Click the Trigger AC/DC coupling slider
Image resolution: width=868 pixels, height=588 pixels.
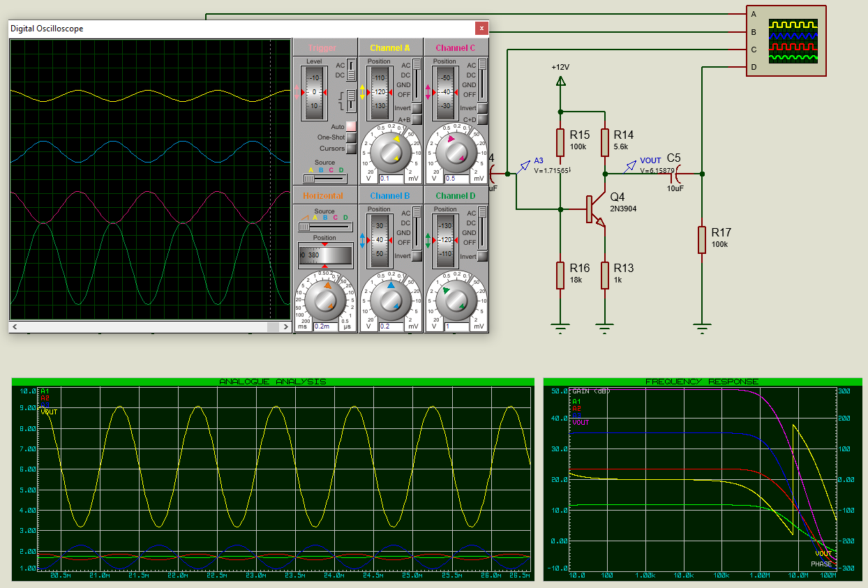tap(352, 70)
